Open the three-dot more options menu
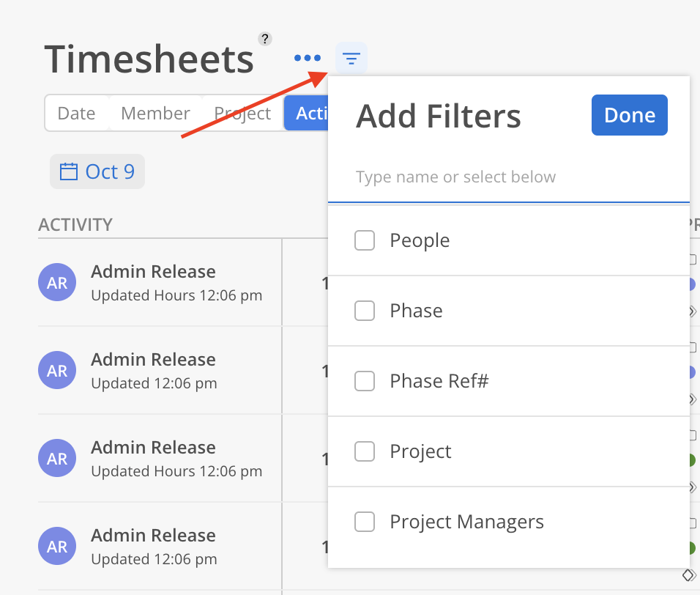 [x=308, y=58]
